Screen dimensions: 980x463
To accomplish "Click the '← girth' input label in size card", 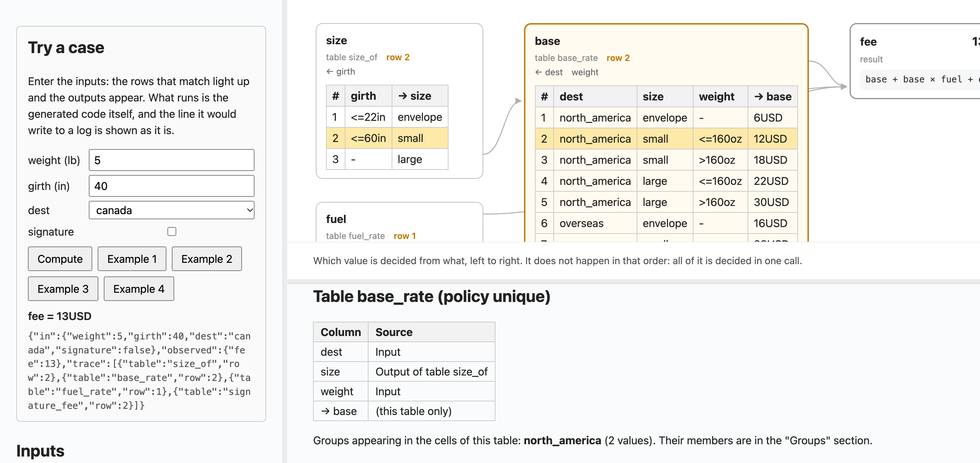I will 341,71.
